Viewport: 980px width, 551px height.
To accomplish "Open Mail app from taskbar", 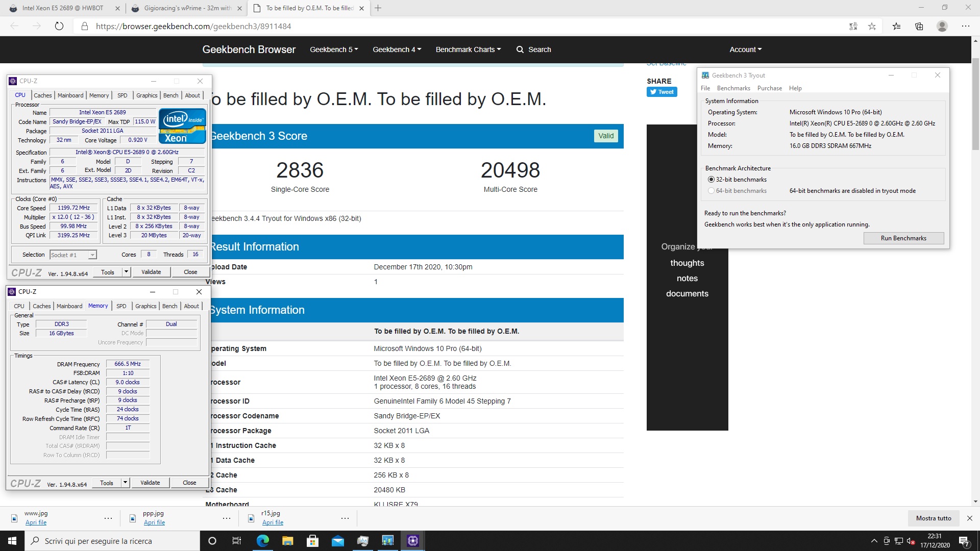I will [337, 541].
